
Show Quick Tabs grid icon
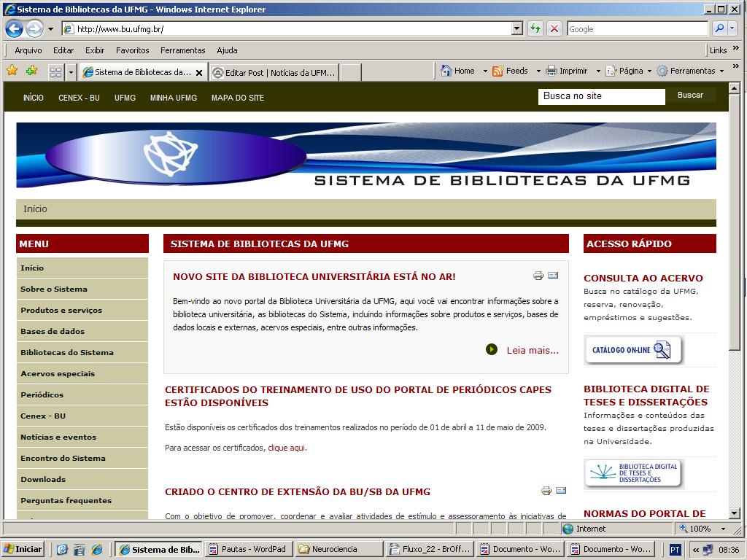pyautogui.click(x=55, y=72)
